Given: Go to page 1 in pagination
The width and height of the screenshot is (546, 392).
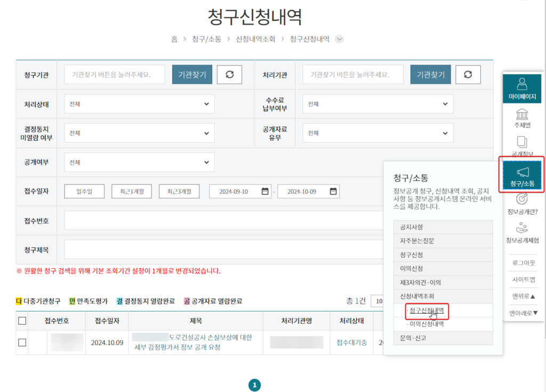Looking at the screenshot, I should pos(254,385).
